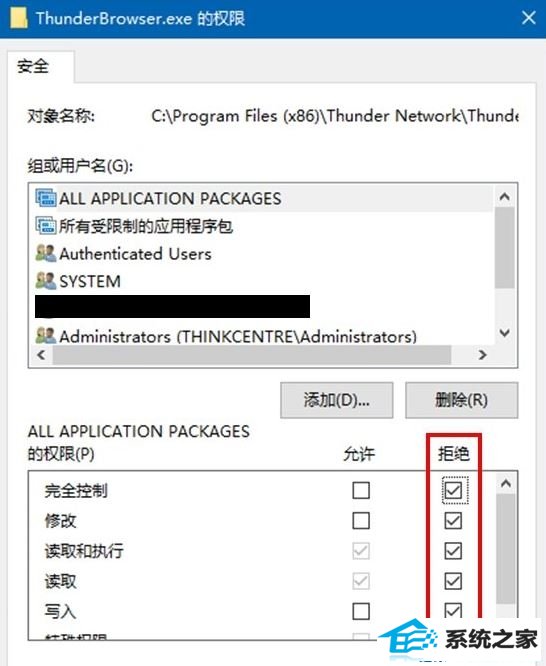
Task: Click the user list horizontal scrollbar
Action: point(252,355)
